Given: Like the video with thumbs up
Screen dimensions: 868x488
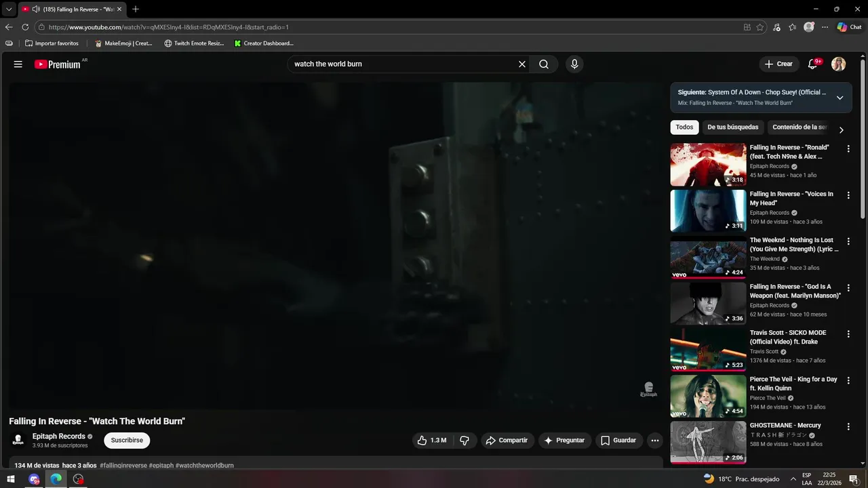Looking at the screenshot, I should tap(432, 441).
